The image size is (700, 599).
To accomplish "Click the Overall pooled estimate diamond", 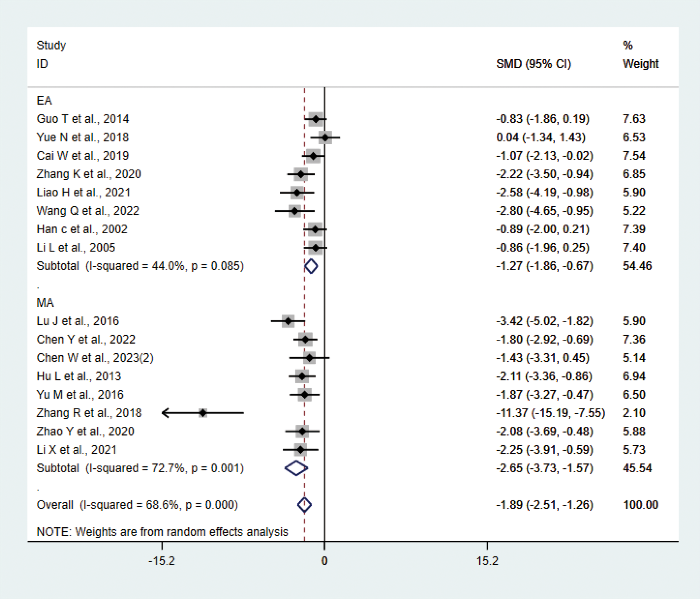I will point(305,505).
